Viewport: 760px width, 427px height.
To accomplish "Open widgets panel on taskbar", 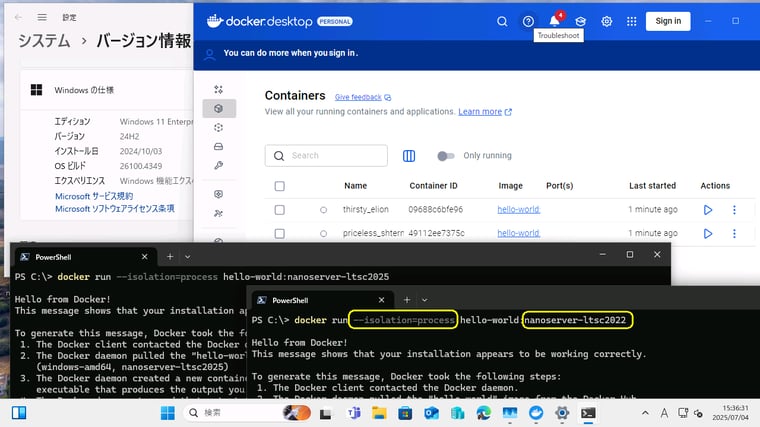I will 19,413.
